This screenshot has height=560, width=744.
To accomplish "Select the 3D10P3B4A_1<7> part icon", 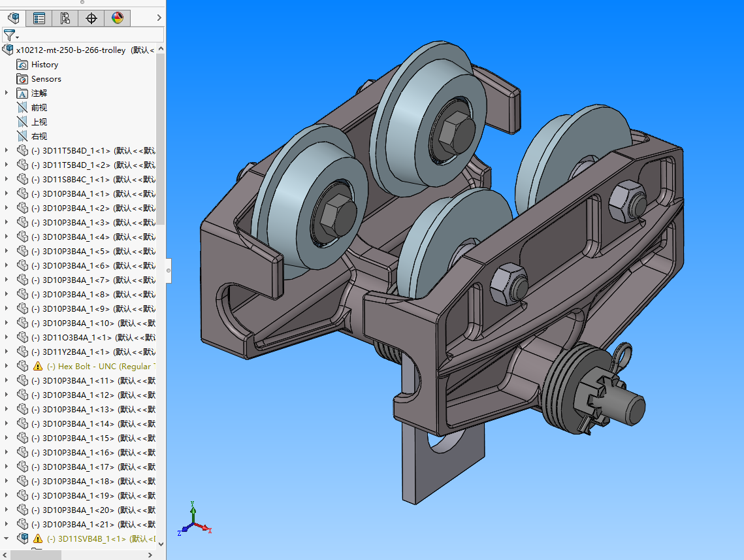I will 22,280.
